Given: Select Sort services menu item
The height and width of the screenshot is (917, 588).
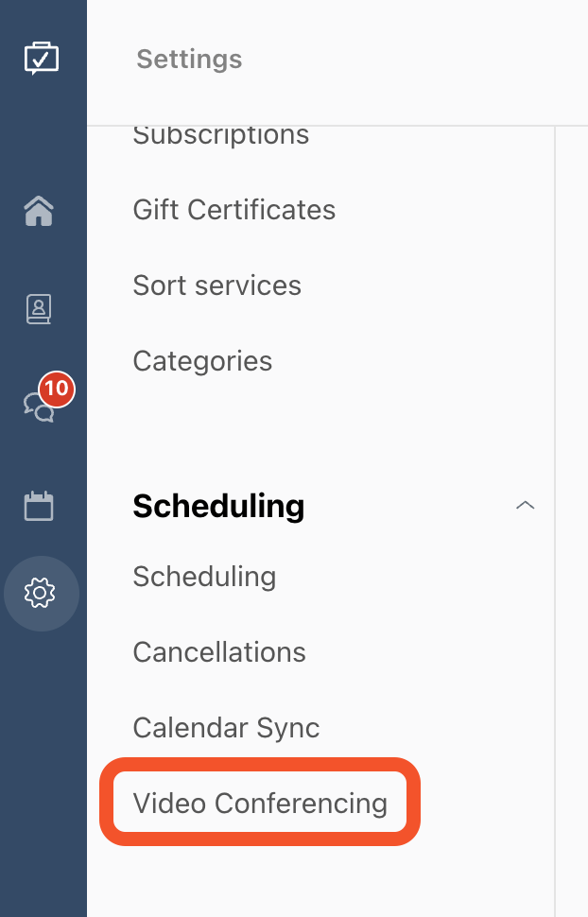Looking at the screenshot, I should pyautogui.click(x=217, y=285).
